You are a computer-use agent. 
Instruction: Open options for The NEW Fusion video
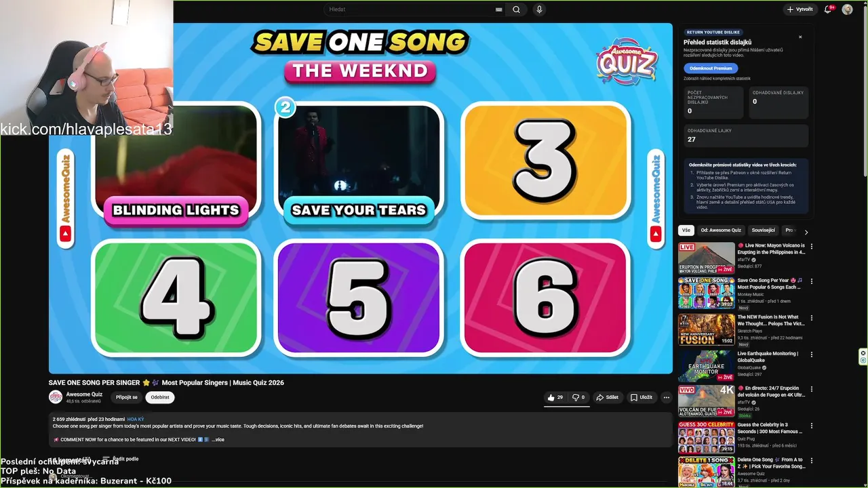pos(812,317)
